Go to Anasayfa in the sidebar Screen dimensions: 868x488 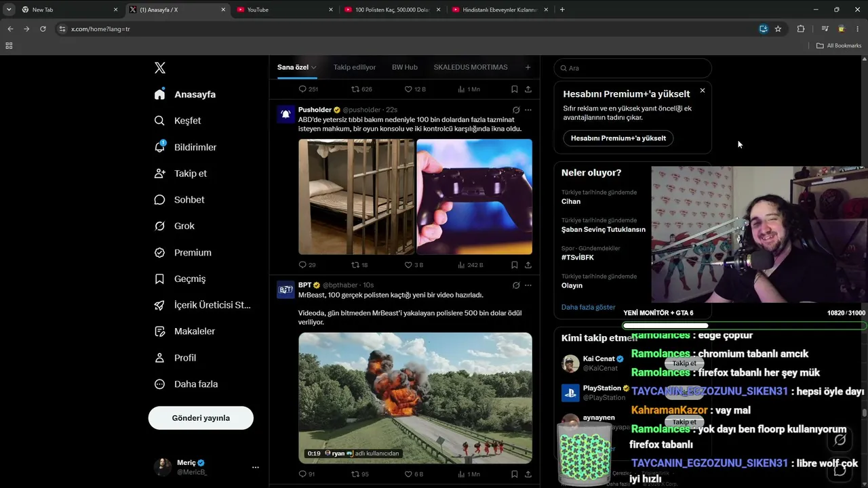tap(184, 94)
